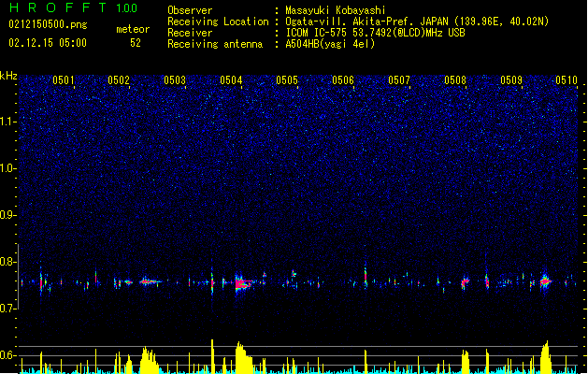Click the A504HB(yagi 4el) antenna text
Image resolution: width=588 pixels, height=374 pixels.
coord(330,44)
